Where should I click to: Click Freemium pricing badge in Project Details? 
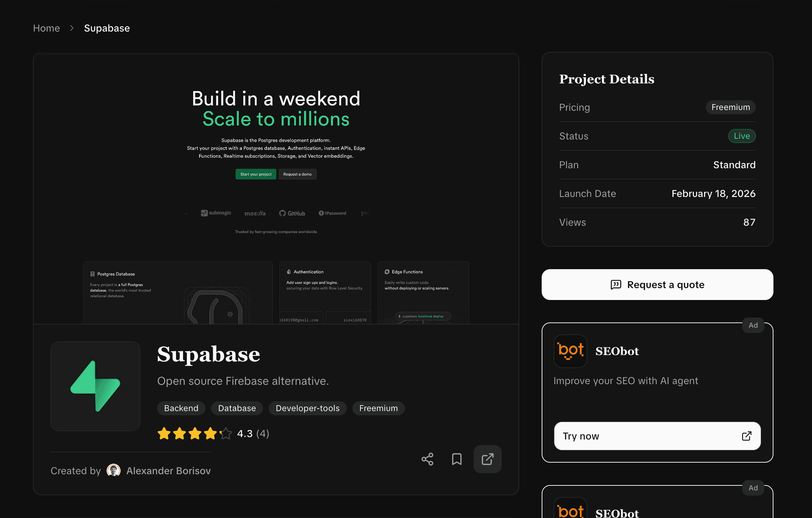[x=731, y=107]
